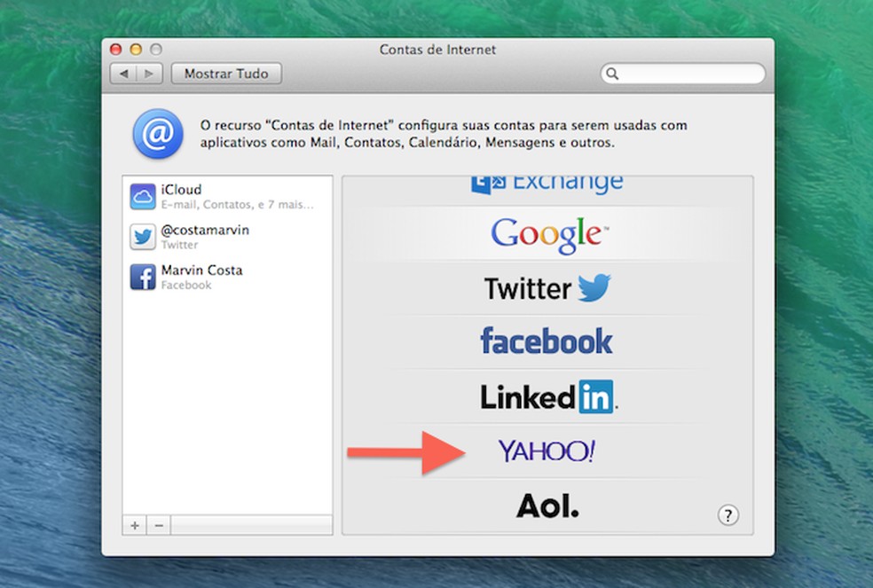Screen dimensions: 873x588
Task: Open help with the question mark button
Action: click(x=728, y=515)
